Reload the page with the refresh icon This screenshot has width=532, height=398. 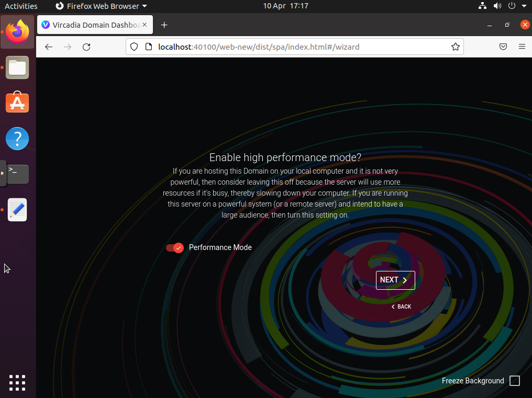tap(86, 47)
